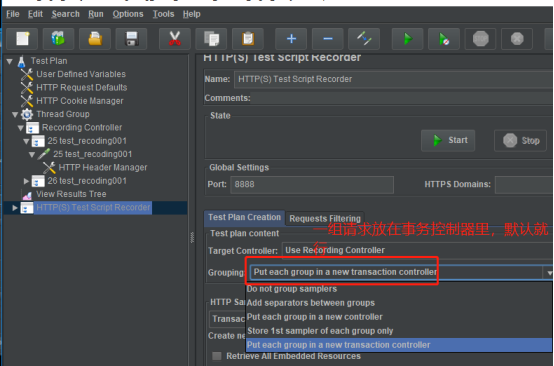Collapse the Test Plan tree node

10,61
